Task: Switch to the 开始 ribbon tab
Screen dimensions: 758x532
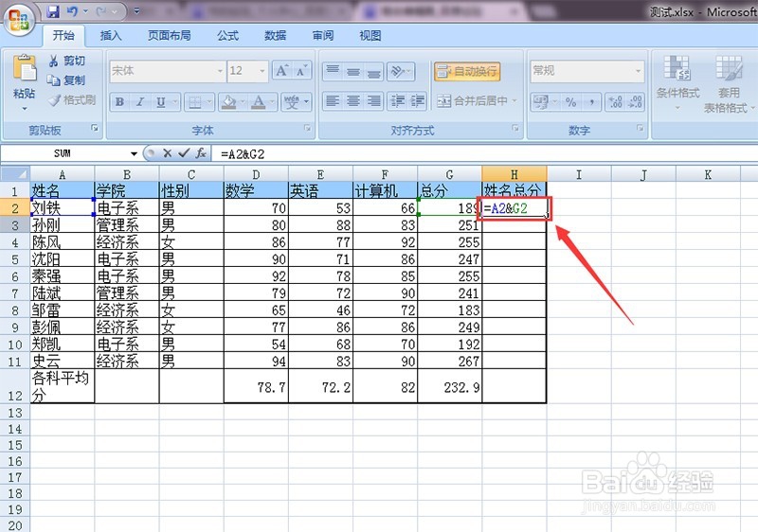Action: pyautogui.click(x=63, y=35)
